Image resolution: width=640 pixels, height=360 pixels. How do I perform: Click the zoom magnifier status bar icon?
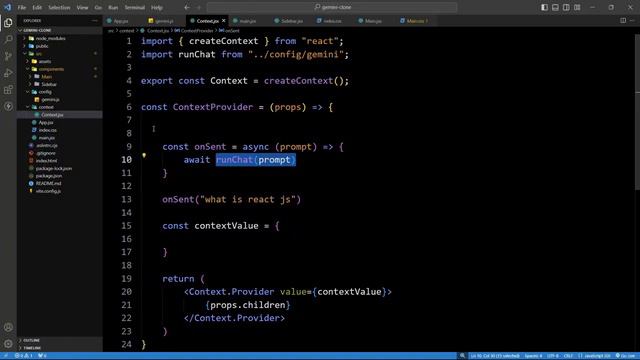462,356
